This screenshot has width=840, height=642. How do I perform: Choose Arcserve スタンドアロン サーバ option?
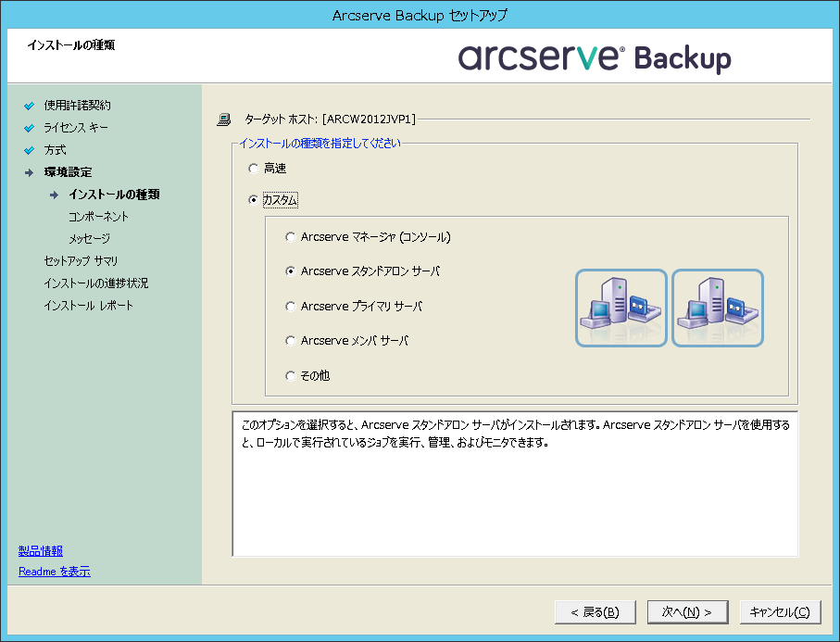pyautogui.click(x=291, y=271)
